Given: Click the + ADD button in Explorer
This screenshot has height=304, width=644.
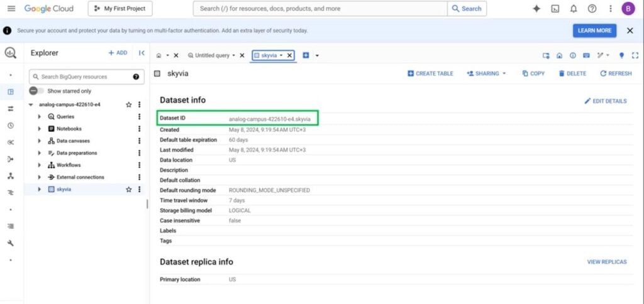Looking at the screenshot, I should (118, 53).
